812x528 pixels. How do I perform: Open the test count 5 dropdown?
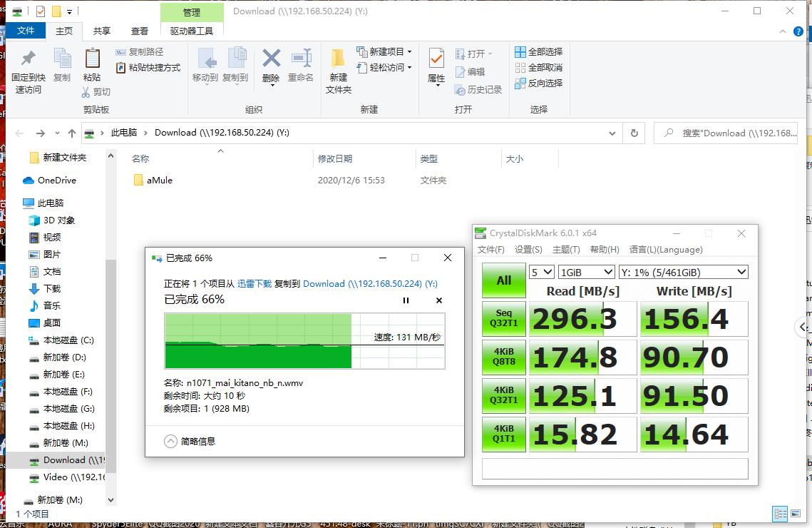[540, 272]
